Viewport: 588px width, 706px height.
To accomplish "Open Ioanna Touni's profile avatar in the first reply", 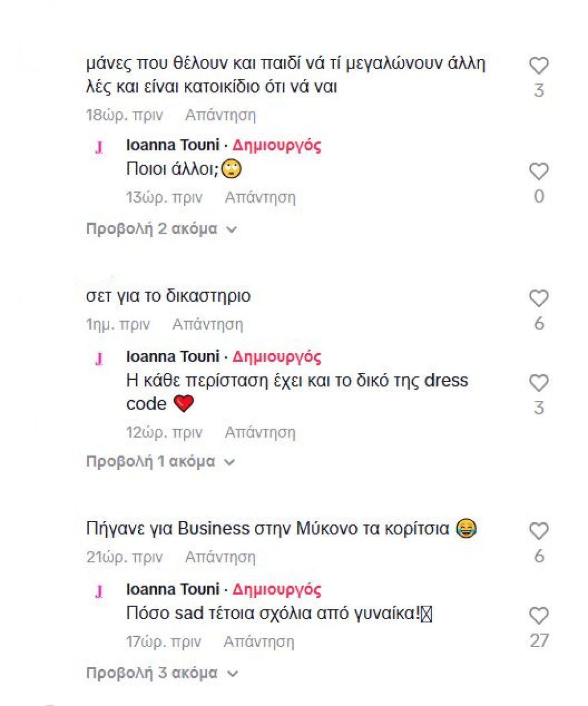I will [100, 146].
